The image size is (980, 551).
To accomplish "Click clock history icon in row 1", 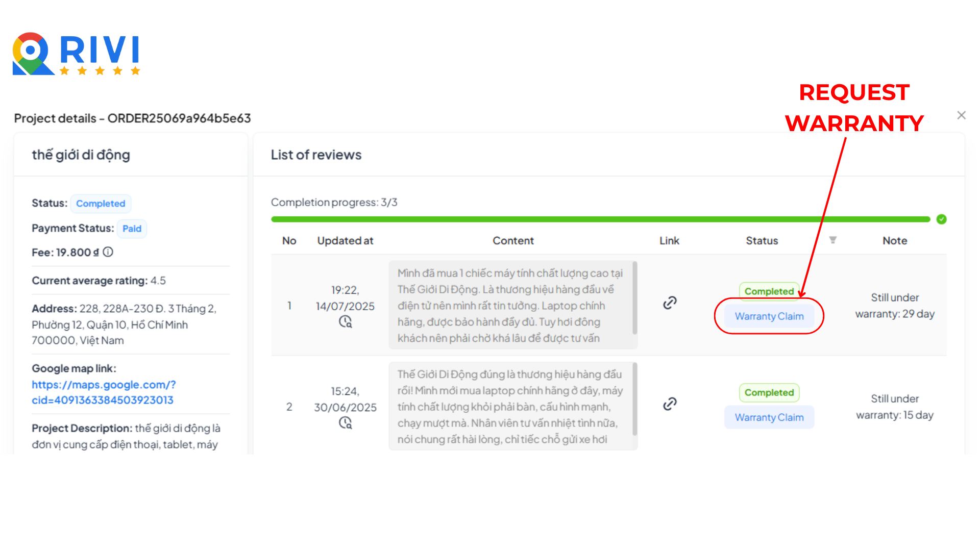I will (346, 322).
